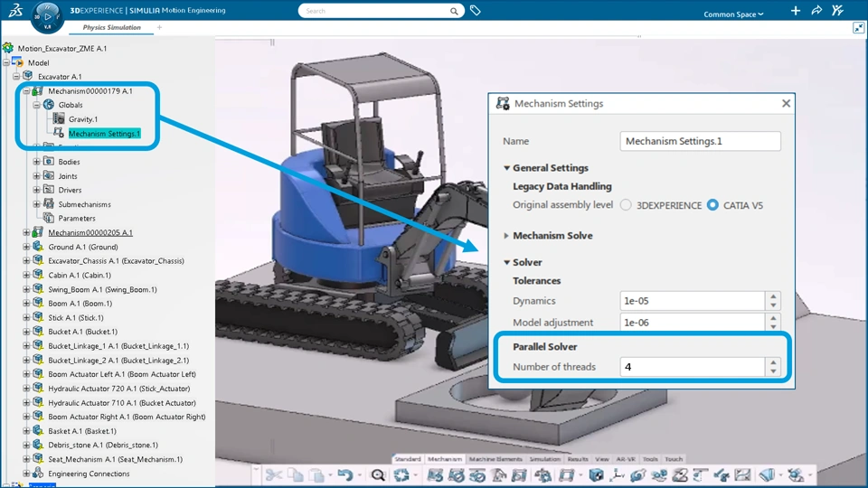This screenshot has width=868, height=488.
Task: Expand the Drivers tree node
Action: point(36,190)
